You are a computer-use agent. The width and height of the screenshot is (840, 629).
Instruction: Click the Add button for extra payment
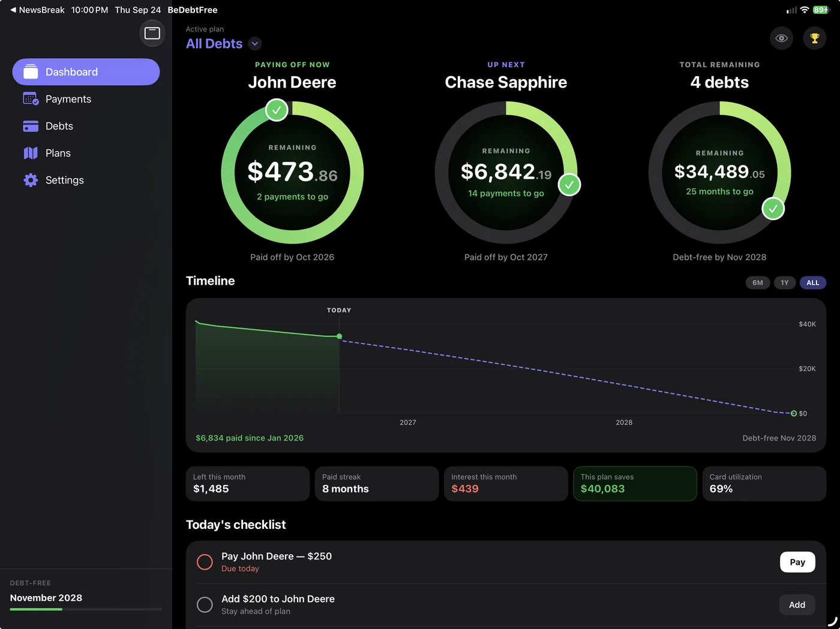797,604
